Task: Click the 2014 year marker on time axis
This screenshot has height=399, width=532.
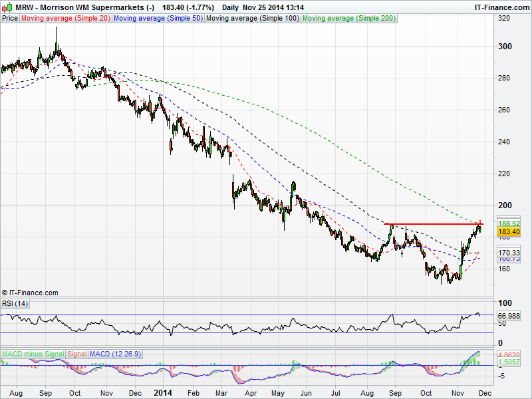Action: (x=163, y=394)
